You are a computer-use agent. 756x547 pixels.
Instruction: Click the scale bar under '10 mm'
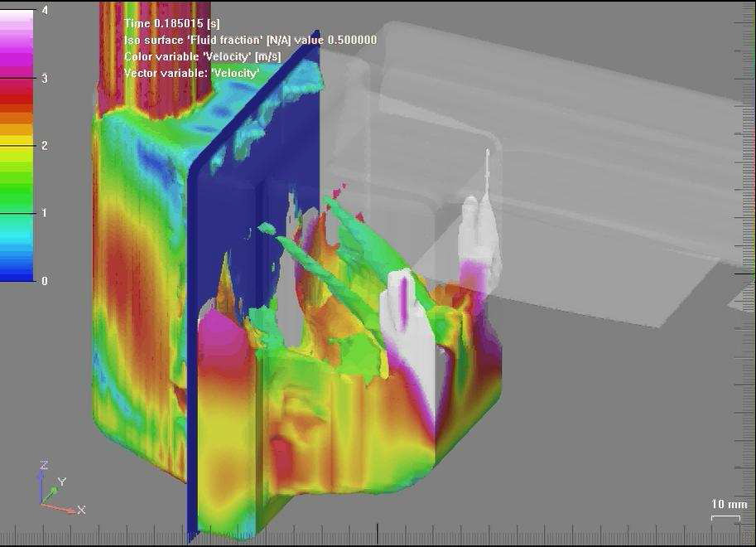pos(726,517)
